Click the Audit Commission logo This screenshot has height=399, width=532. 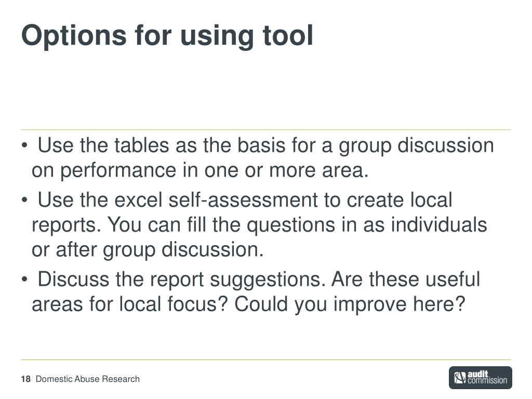tap(480, 378)
